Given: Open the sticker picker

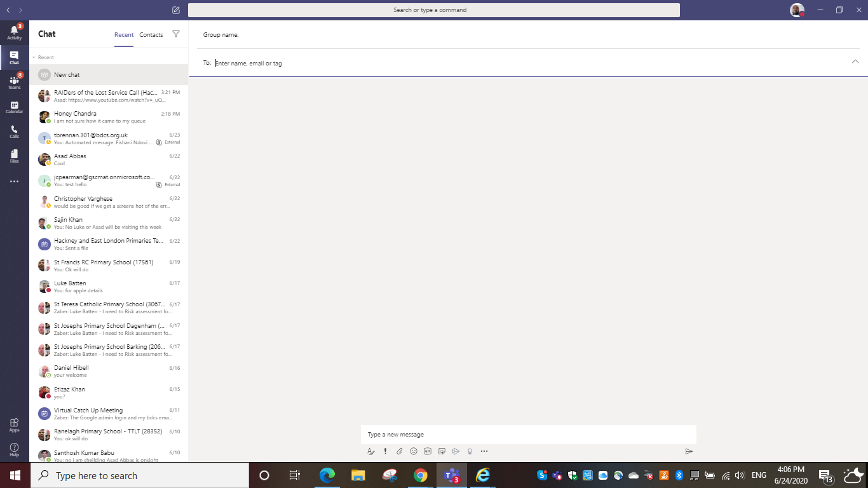Looking at the screenshot, I should tap(442, 451).
